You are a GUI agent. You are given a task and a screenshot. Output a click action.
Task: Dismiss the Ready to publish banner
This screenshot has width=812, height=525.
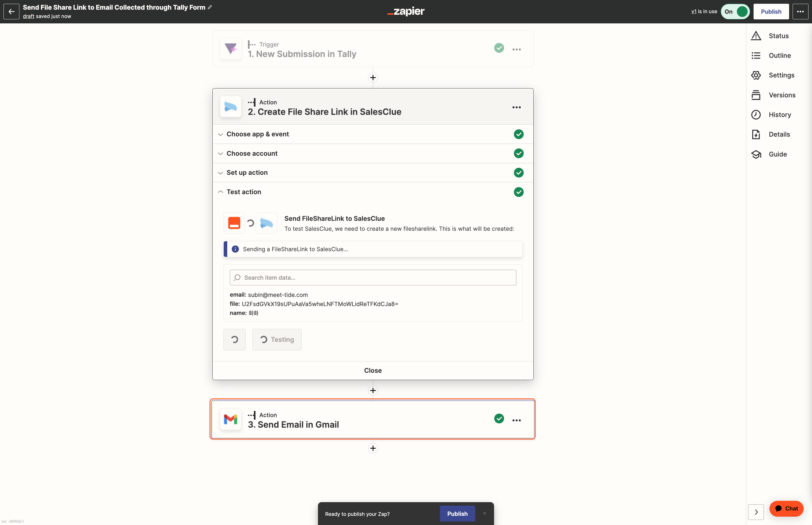[484, 513]
